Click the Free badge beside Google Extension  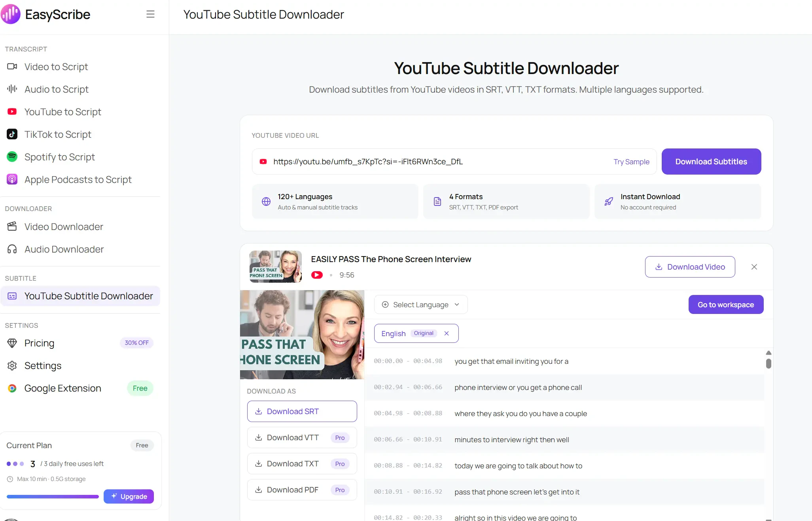[x=140, y=388]
